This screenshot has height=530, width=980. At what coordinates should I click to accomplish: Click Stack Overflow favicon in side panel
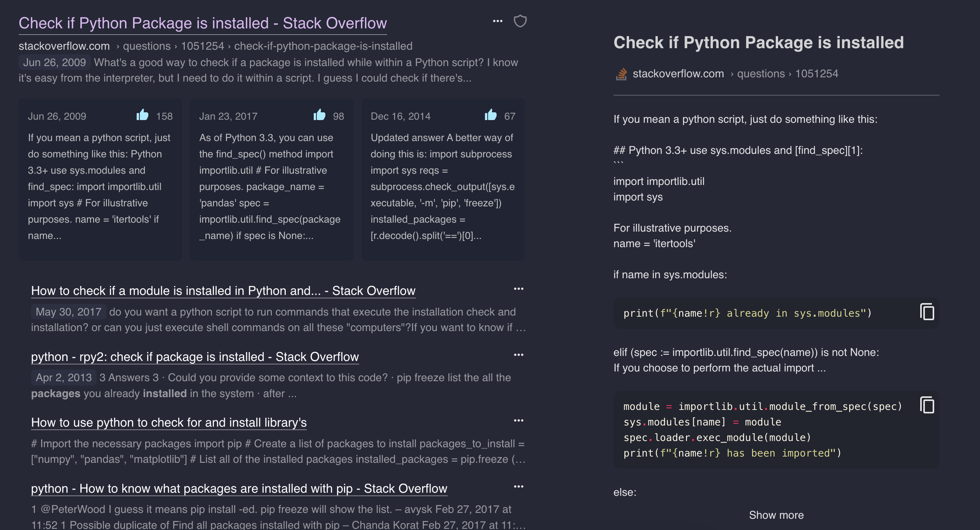pyautogui.click(x=621, y=74)
